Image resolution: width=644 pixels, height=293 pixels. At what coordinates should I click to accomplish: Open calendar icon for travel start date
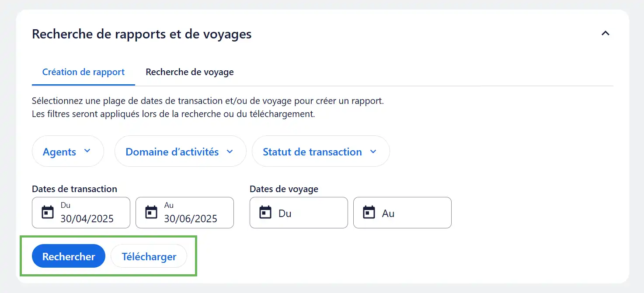(265, 213)
